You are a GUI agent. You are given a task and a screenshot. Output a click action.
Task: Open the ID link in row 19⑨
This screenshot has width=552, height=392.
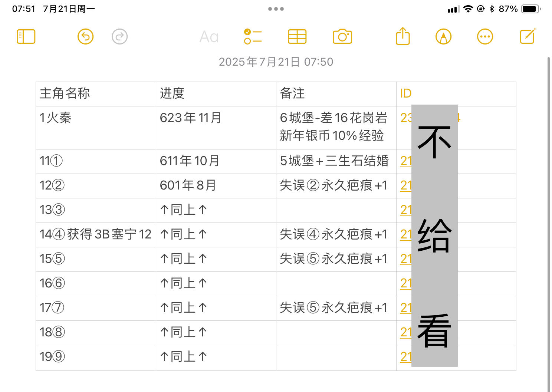tap(406, 357)
